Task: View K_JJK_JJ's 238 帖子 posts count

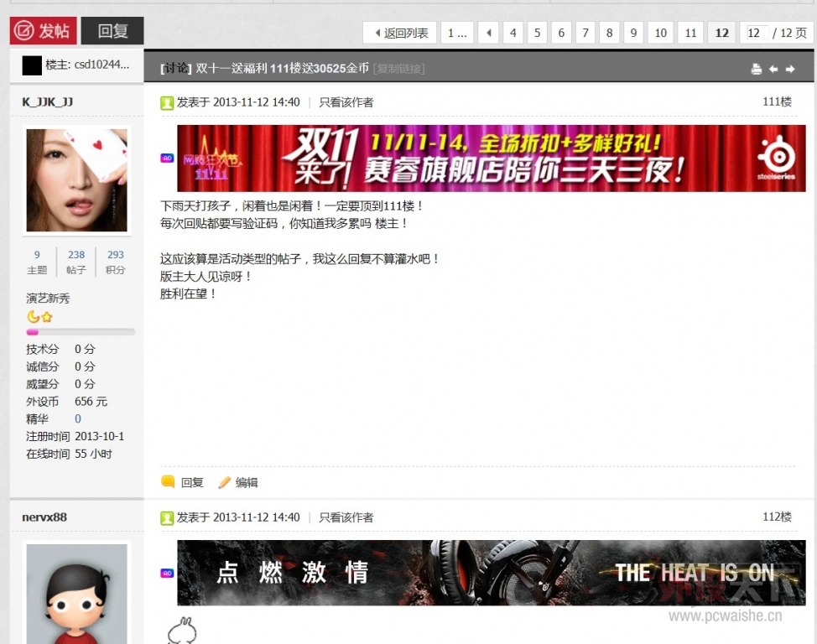Action: coord(76,262)
